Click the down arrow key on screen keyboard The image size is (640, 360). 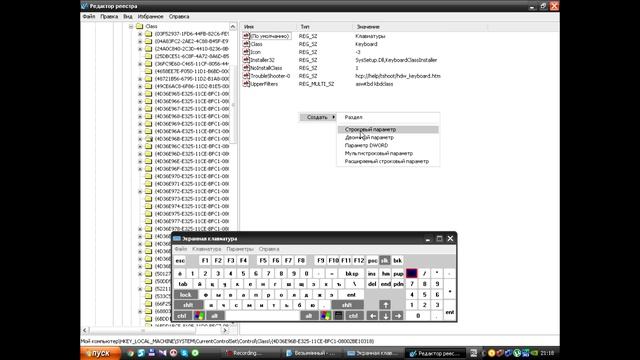pyautogui.click(x=385, y=316)
